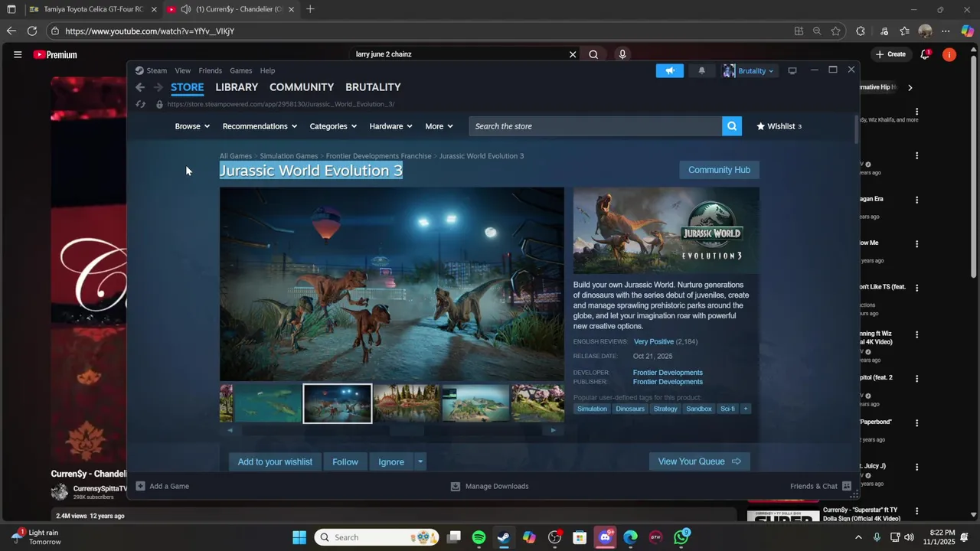Click Steam's forward navigation arrow
Screen dimensions: 980x551
(158, 87)
